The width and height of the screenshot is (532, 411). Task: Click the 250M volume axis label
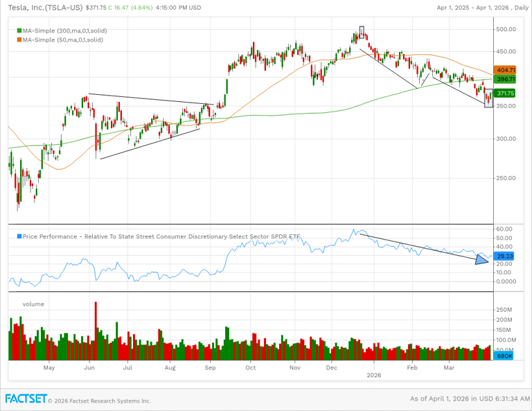pos(504,310)
